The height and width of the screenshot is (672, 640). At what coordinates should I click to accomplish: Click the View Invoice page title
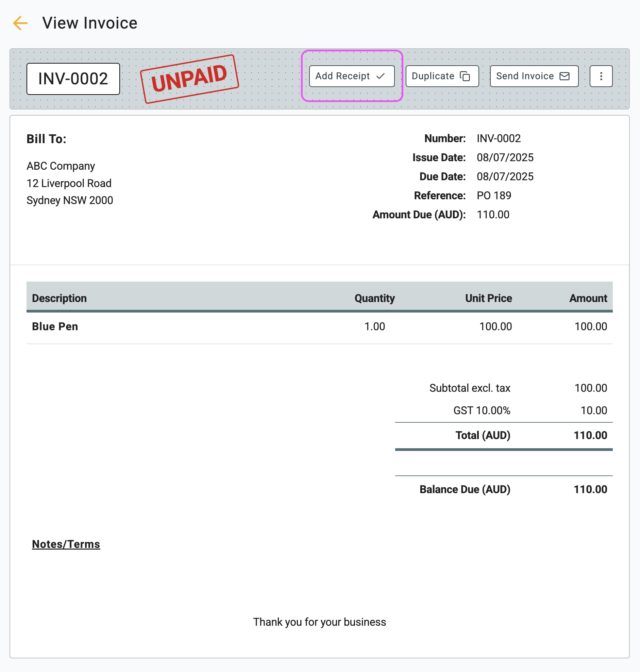(x=90, y=23)
